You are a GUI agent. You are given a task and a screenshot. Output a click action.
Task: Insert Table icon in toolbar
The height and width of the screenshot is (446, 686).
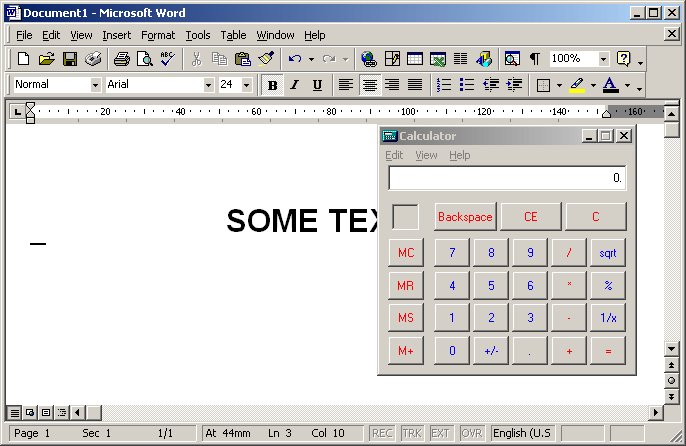[x=415, y=59]
